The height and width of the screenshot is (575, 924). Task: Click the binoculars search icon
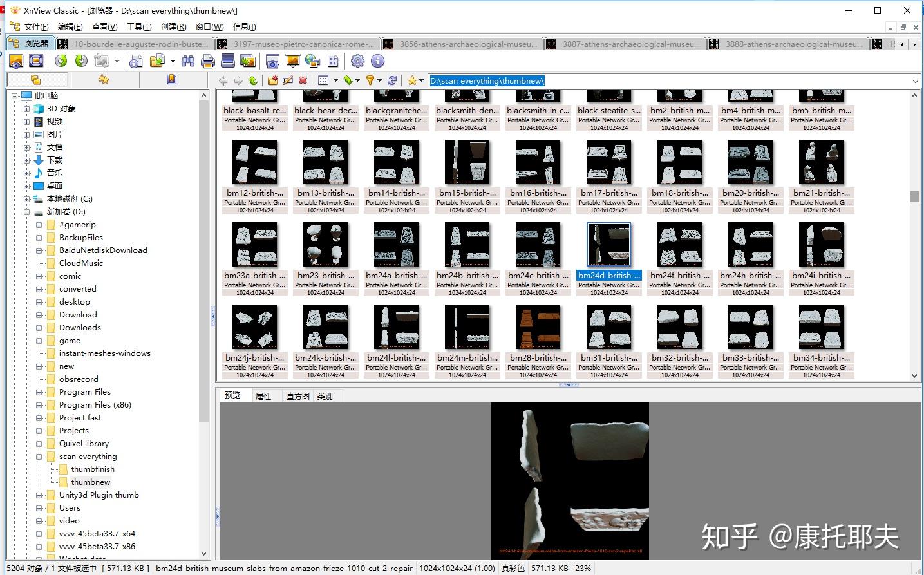(188, 61)
